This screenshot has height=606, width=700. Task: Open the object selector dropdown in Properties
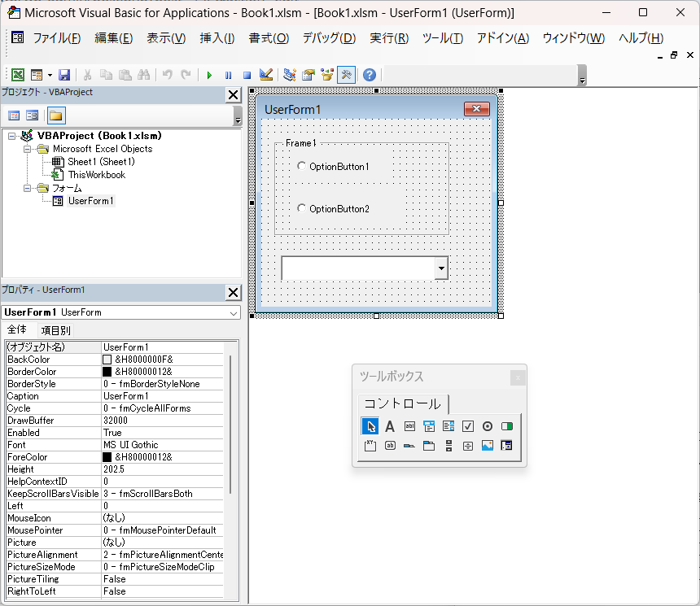pos(234,312)
